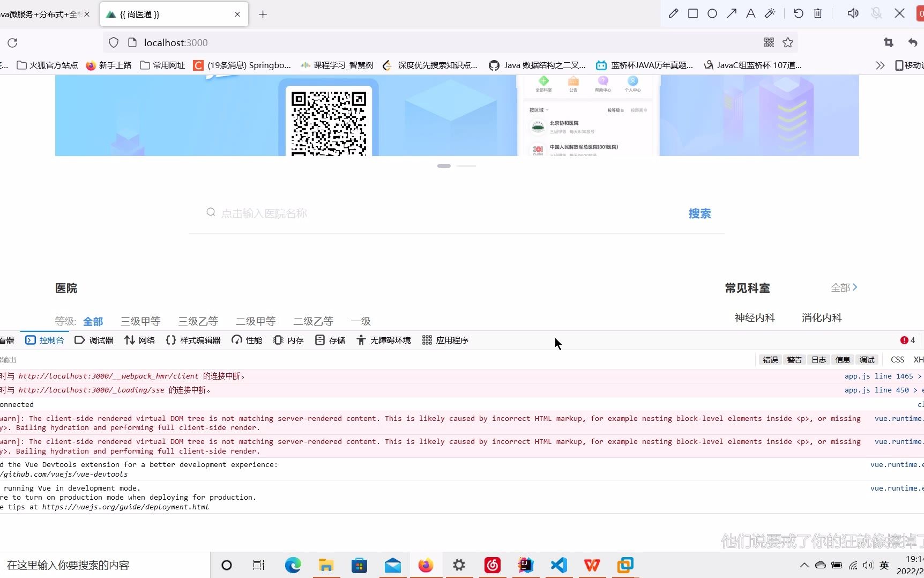Screen dimensions: 924x578
Task: Switch to the 样式编辑器 devtools tab
Action: (x=193, y=340)
